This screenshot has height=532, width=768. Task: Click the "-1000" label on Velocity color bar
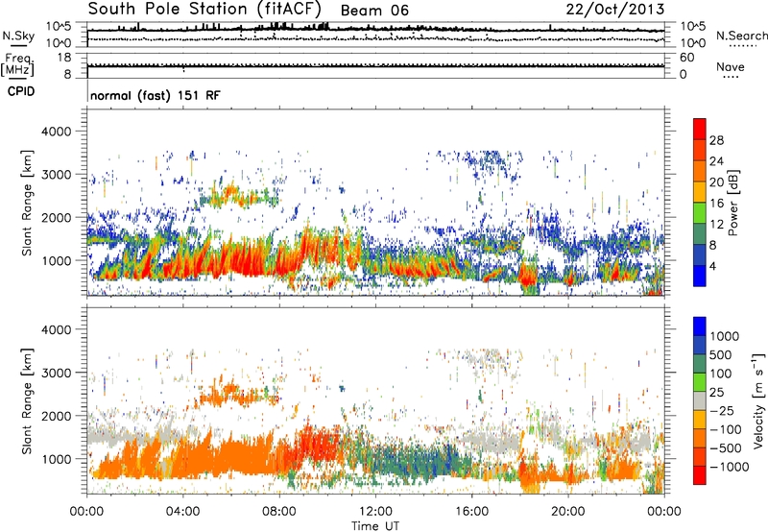729,467
